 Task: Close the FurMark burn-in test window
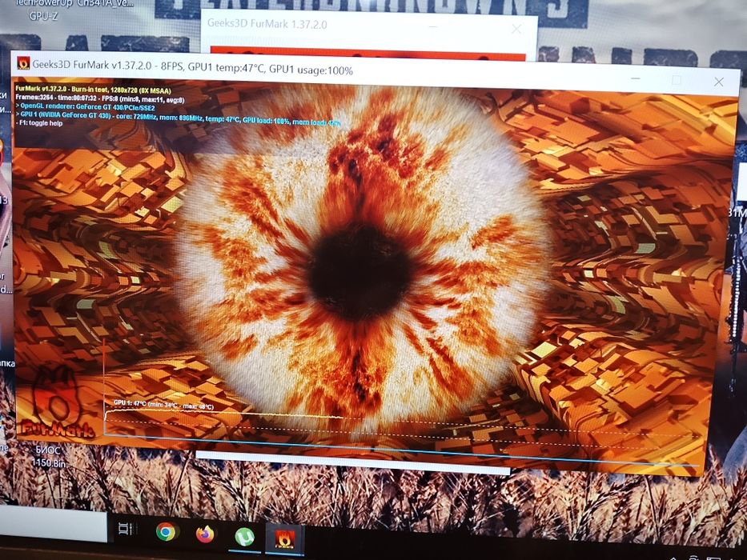tap(718, 82)
